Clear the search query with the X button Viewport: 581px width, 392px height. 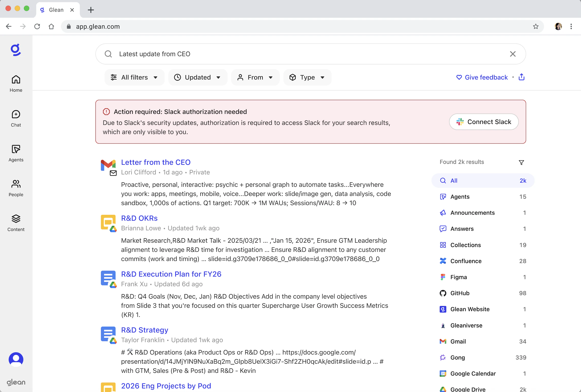(x=513, y=54)
